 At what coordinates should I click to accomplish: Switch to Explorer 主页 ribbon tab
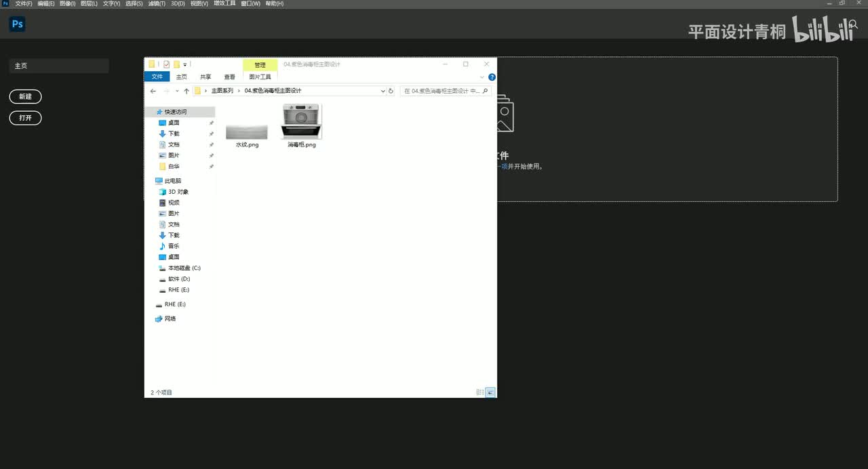point(182,77)
